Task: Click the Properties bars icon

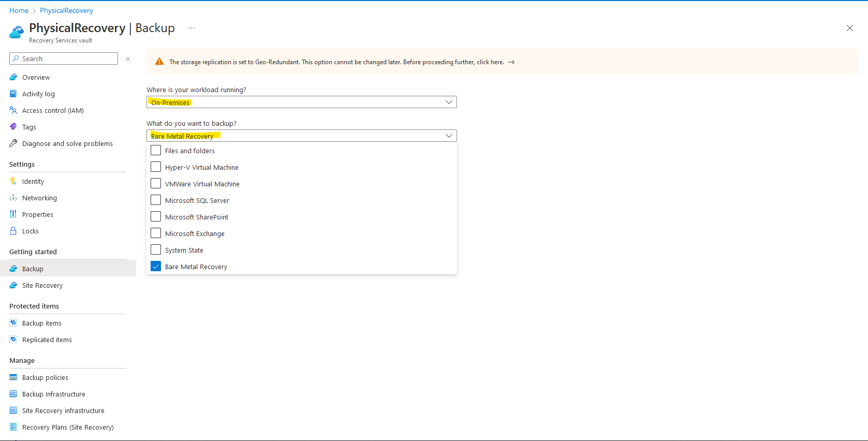Action: click(13, 214)
